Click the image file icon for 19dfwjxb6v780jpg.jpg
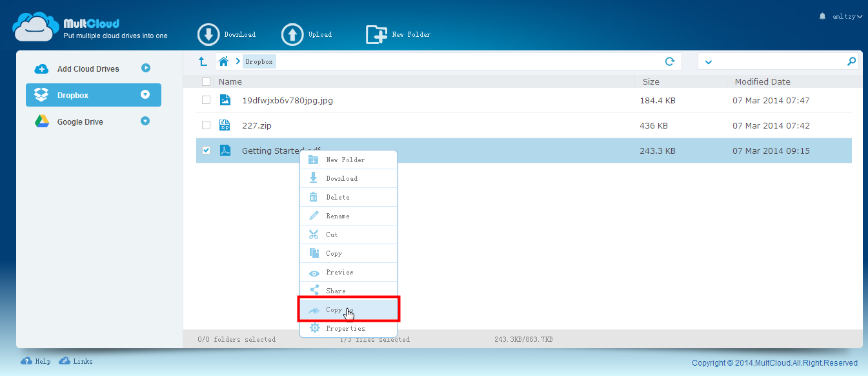 225,100
